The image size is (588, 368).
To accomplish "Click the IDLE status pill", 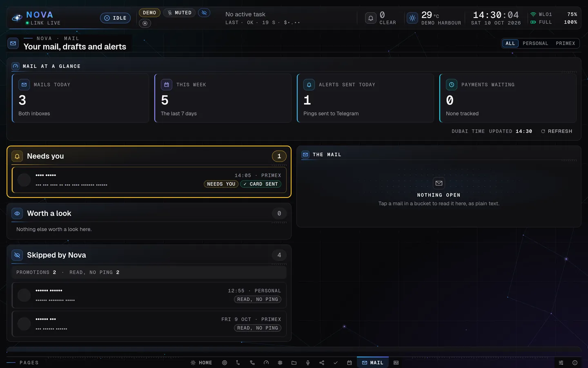I will click(116, 18).
